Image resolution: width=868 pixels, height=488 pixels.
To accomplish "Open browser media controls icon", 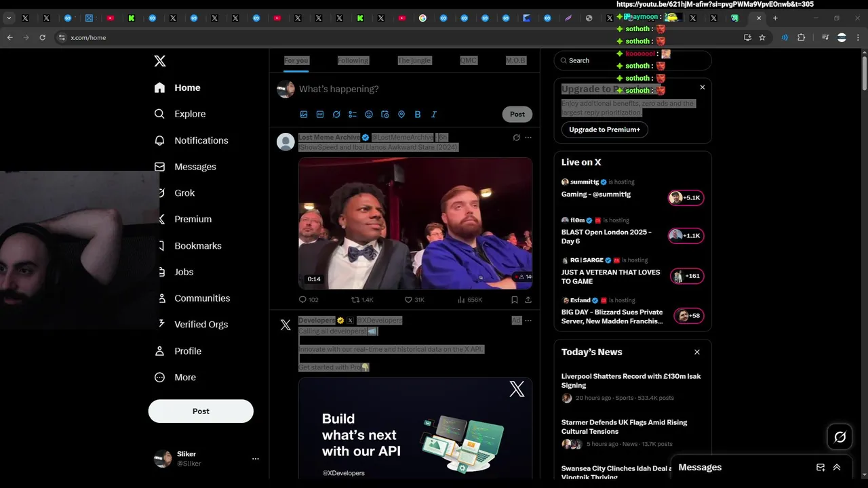I will tap(825, 38).
